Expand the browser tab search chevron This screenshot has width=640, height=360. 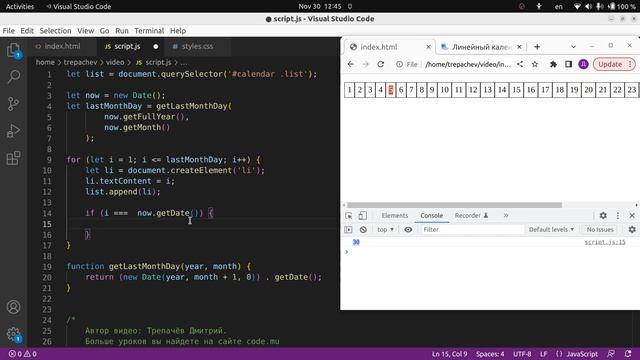pos(573,47)
